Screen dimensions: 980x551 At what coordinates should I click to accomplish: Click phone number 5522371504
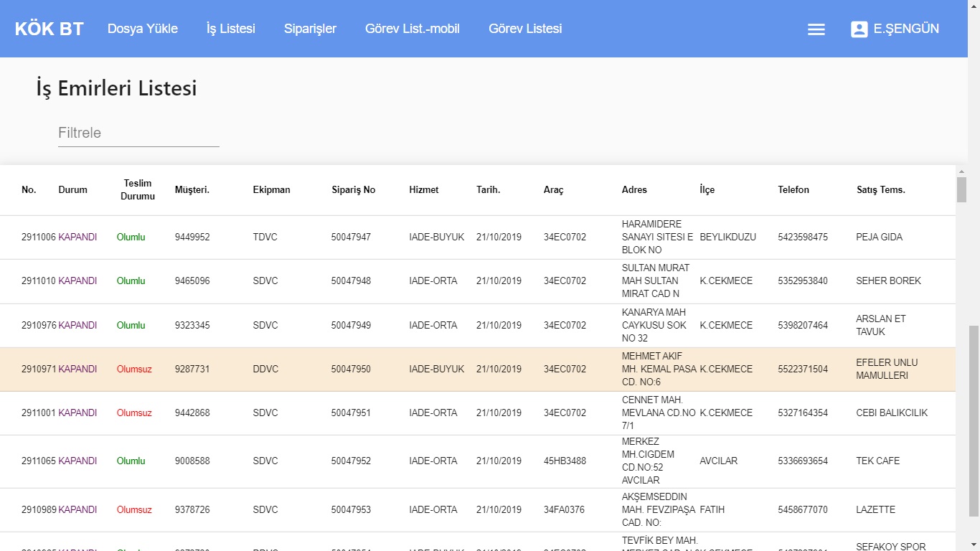point(803,369)
